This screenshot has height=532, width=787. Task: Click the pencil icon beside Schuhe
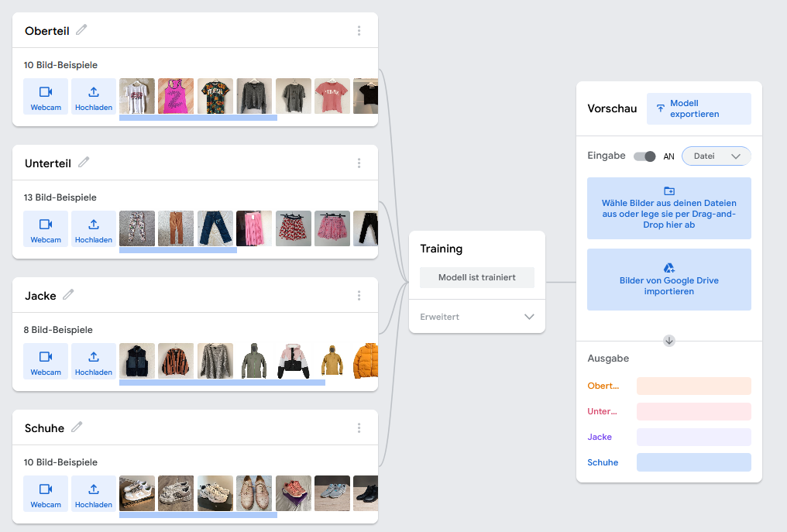click(x=77, y=427)
